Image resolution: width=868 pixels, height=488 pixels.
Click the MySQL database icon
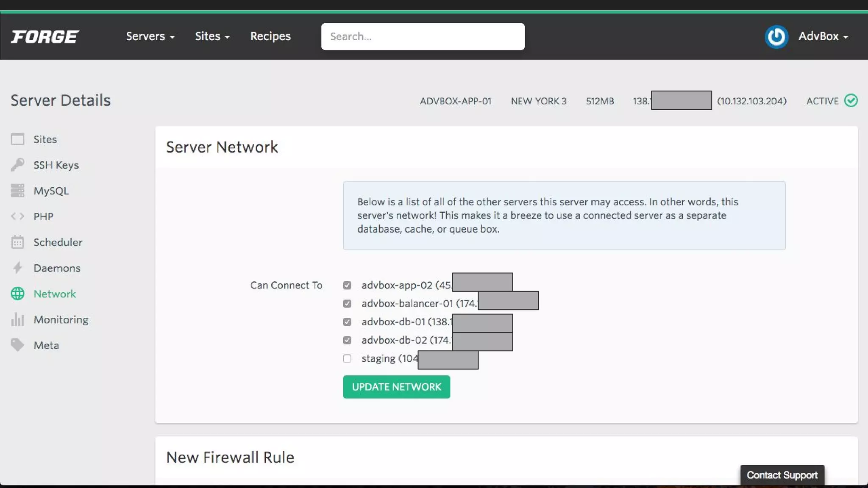[17, 191]
